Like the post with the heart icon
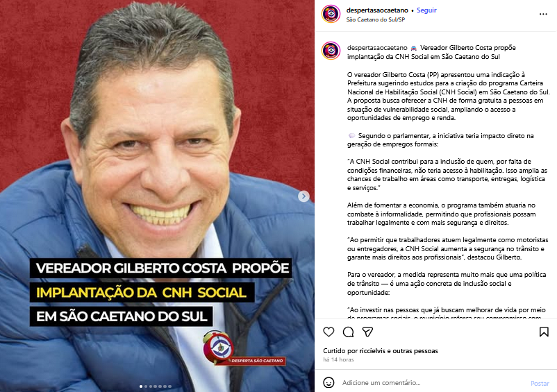557x392 pixels. [x=329, y=332]
